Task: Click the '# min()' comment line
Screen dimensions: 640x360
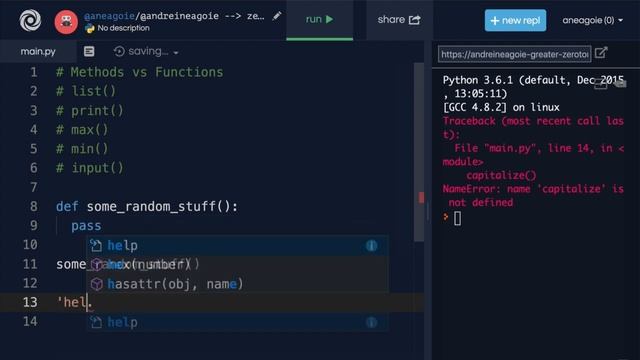Action: [82, 149]
